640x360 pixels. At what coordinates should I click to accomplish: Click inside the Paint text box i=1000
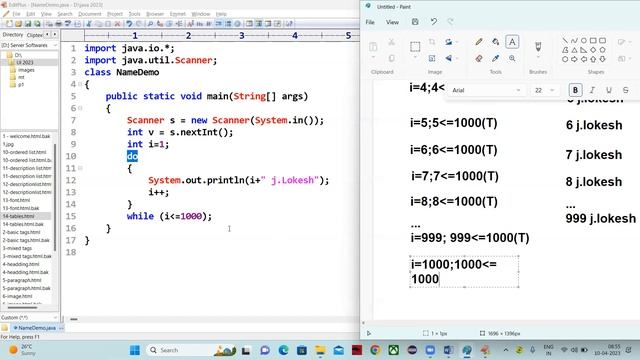464,271
